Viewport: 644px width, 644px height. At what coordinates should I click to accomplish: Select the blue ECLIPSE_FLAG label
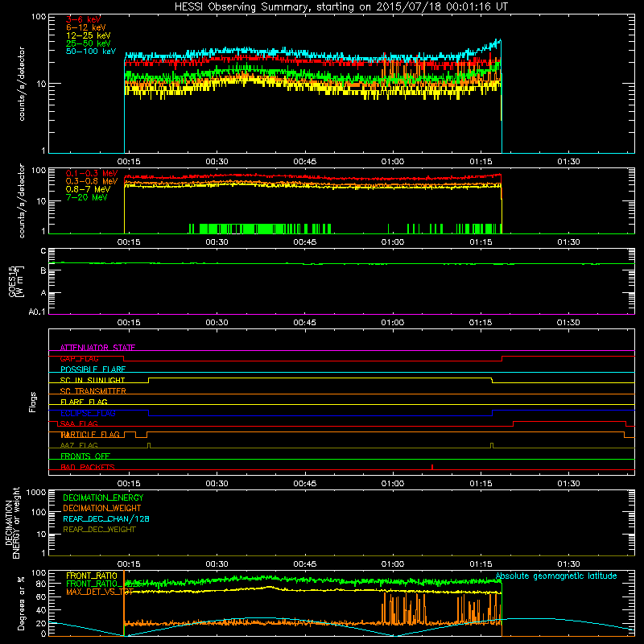coord(88,413)
